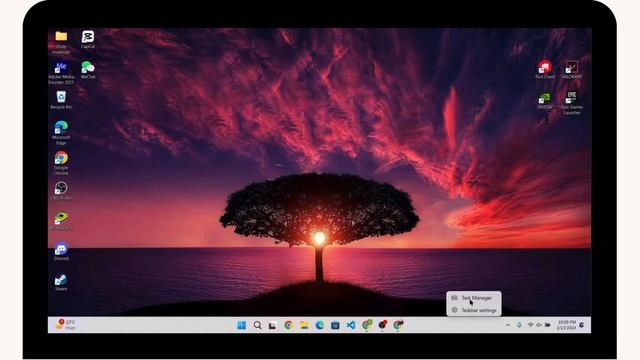Select the Discord desktop shortcut

tap(61, 251)
